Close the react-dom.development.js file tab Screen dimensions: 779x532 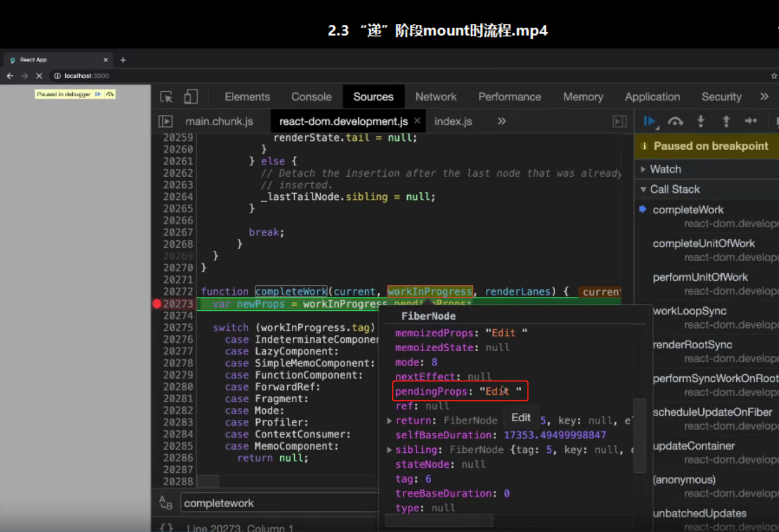pos(417,121)
